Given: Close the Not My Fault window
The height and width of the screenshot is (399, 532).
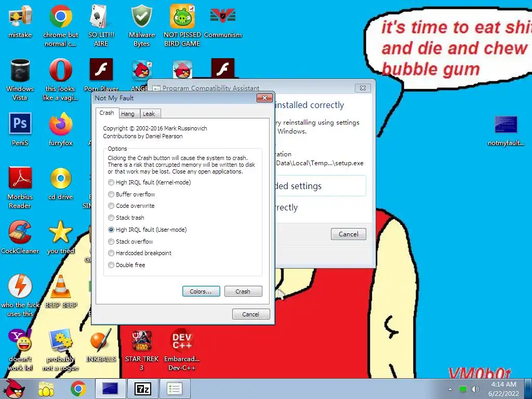Looking at the screenshot, I should [x=264, y=98].
